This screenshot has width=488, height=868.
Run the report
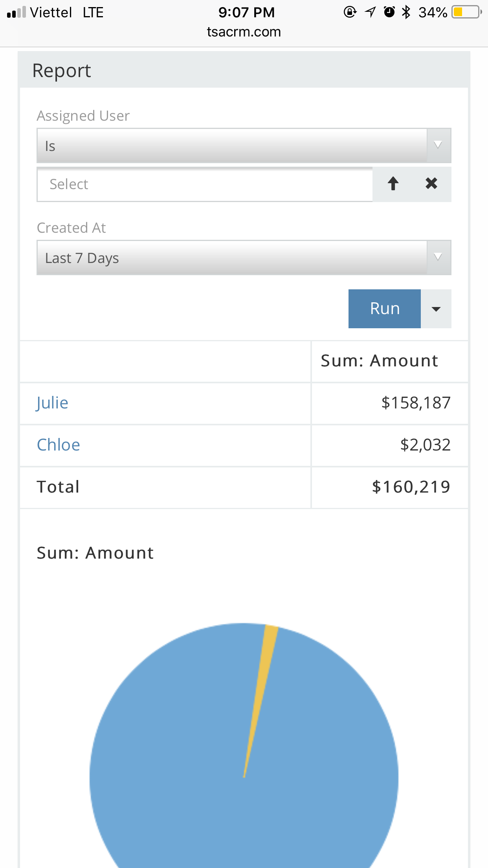pyautogui.click(x=384, y=309)
